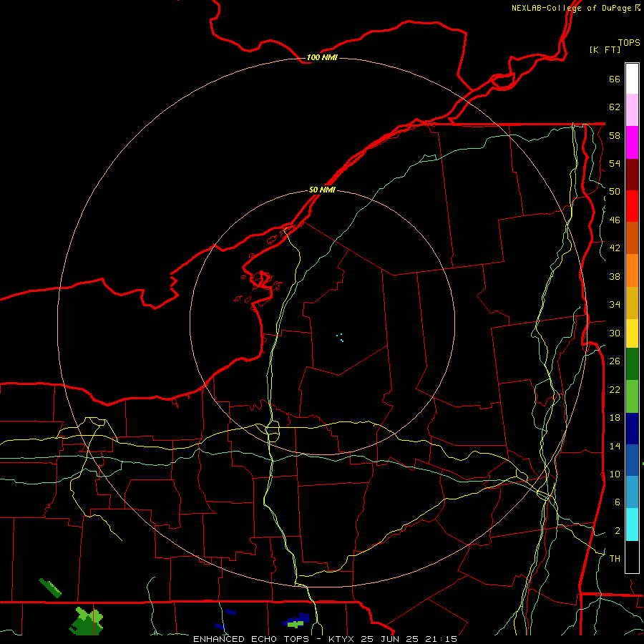Screen dimensions: 644x644
Task: Click the legend value 38
Action: click(615, 277)
